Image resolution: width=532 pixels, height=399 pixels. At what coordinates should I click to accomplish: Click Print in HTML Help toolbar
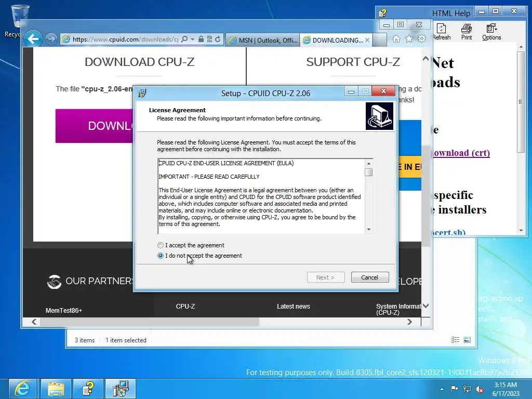click(x=467, y=32)
